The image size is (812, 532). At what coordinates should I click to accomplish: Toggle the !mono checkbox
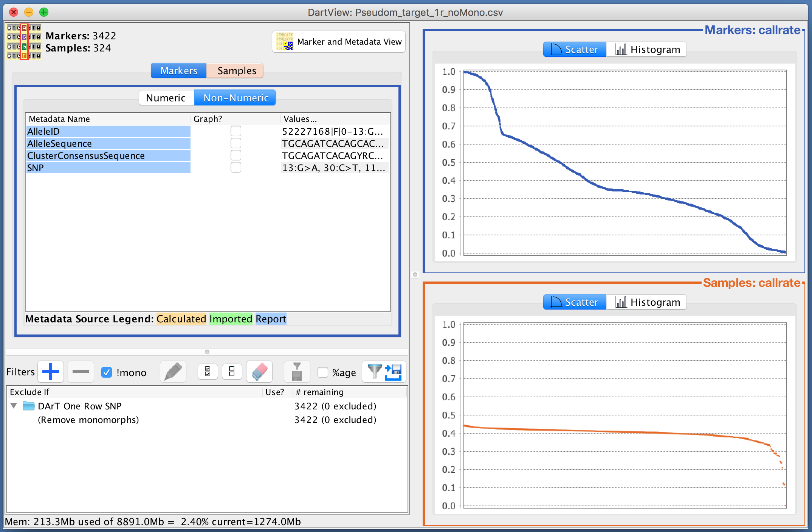[x=107, y=372]
